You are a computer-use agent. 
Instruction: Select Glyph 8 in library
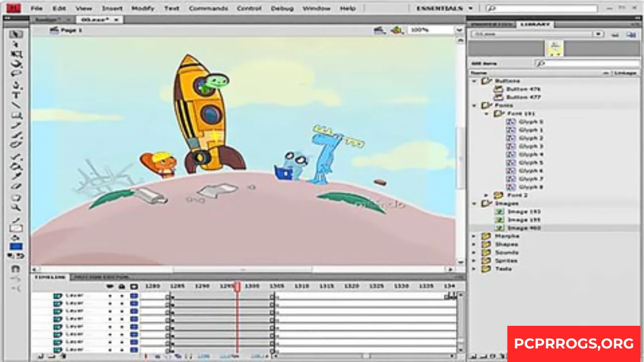[x=525, y=187]
